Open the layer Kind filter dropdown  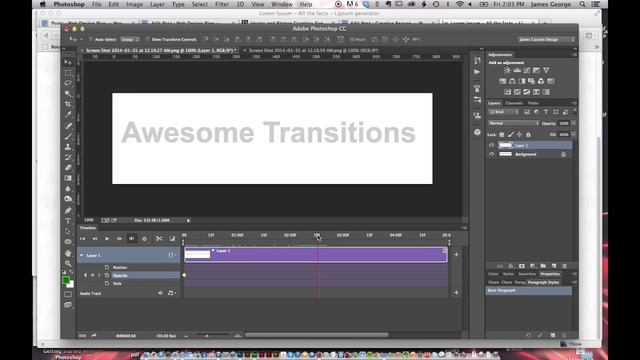[504, 112]
